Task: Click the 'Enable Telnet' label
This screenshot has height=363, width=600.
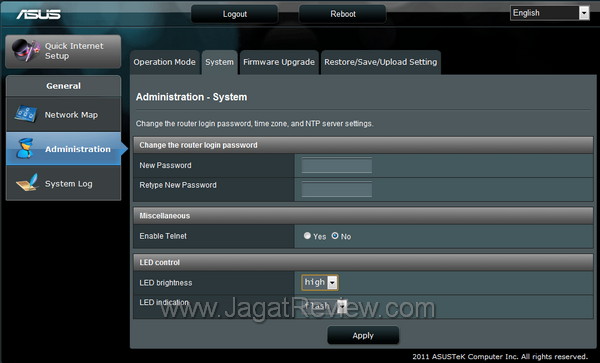Action: coord(163,236)
